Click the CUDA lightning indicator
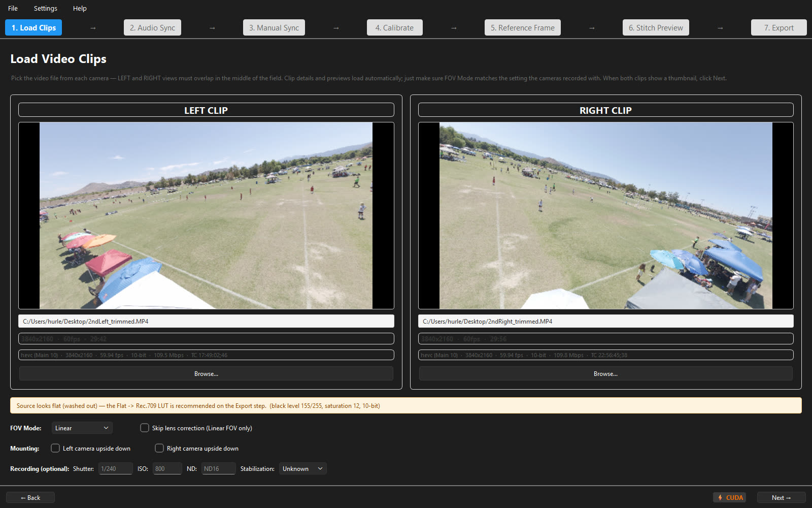The height and width of the screenshot is (508, 812). 729,498
